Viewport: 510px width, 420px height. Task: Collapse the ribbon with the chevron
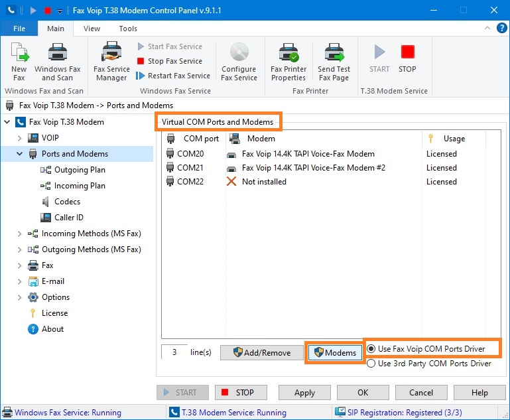coord(487,28)
